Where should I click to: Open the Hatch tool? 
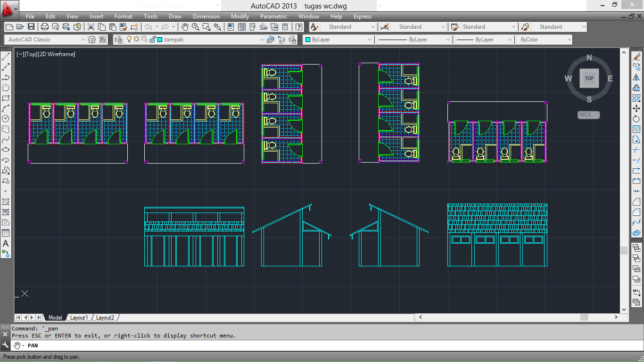pyautogui.click(x=6, y=202)
